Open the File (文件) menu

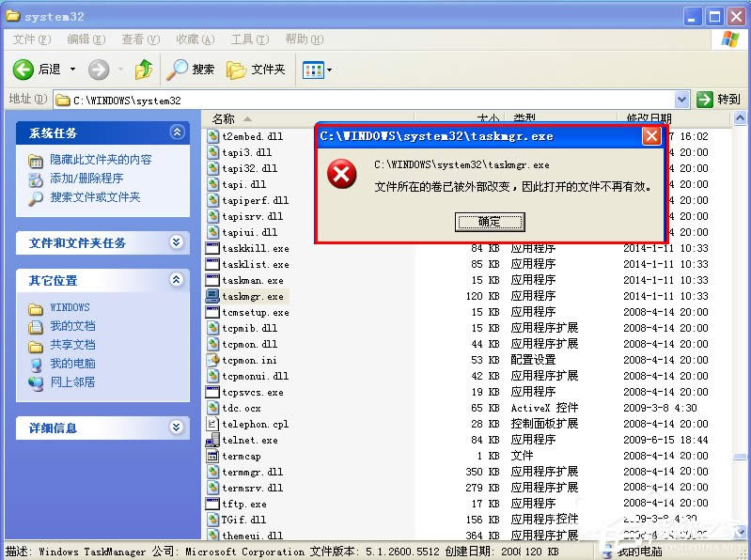point(31,39)
